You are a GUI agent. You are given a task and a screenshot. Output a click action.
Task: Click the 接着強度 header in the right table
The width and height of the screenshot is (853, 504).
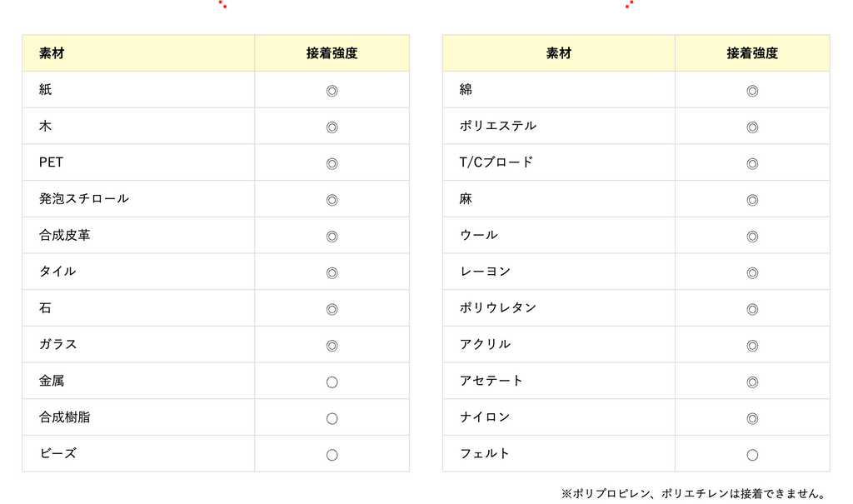(x=752, y=53)
